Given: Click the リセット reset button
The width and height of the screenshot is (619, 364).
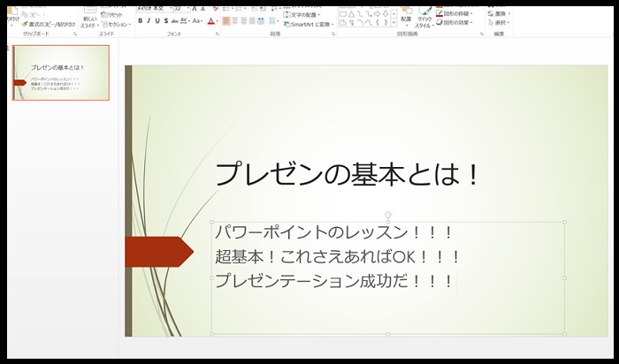Looking at the screenshot, I should point(112,15).
